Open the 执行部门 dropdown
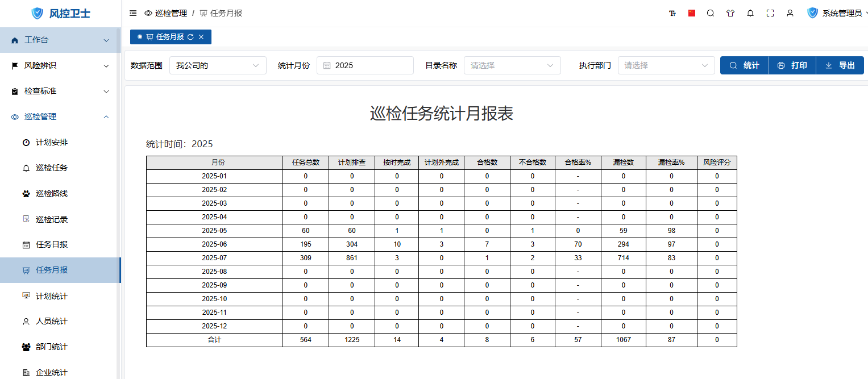Screen dimensions: 868x379 (666, 65)
